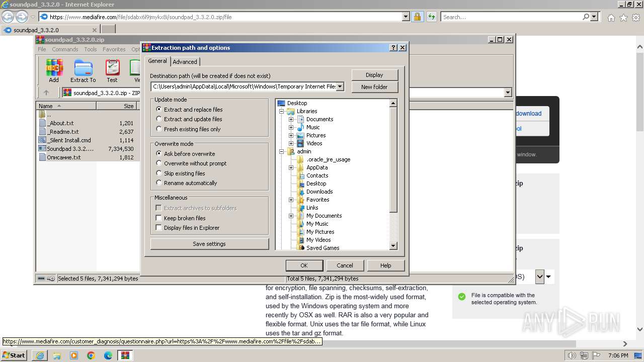Screen dimensions: 644x362
Task: Expand the AppData tree node
Action: [x=291, y=167]
